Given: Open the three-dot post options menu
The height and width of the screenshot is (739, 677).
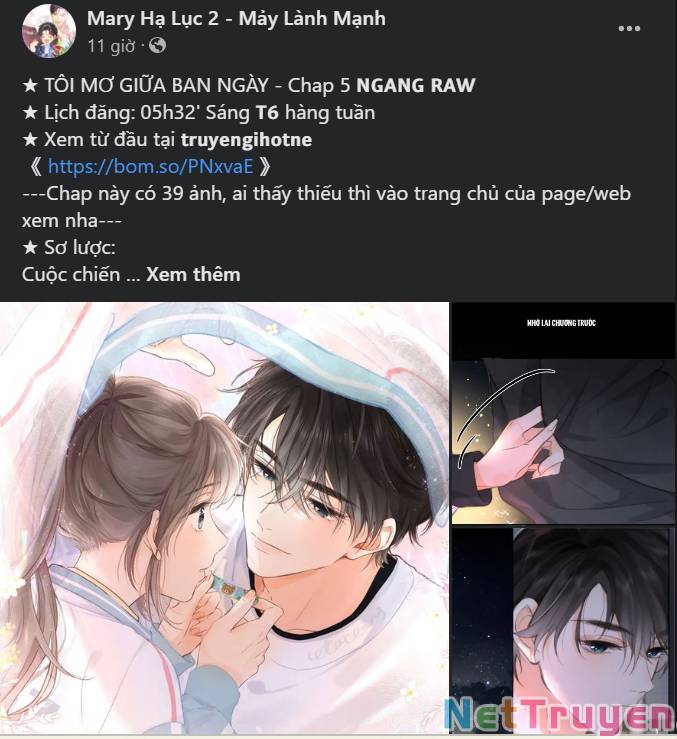Looking at the screenshot, I should pyautogui.click(x=629, y=29).
